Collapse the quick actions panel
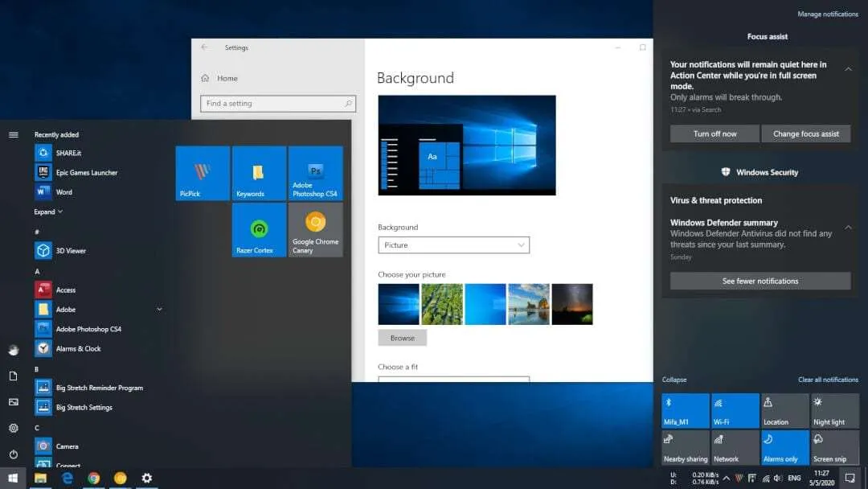The width and height of the screenshot is (868, 489). tap(674, 380)
